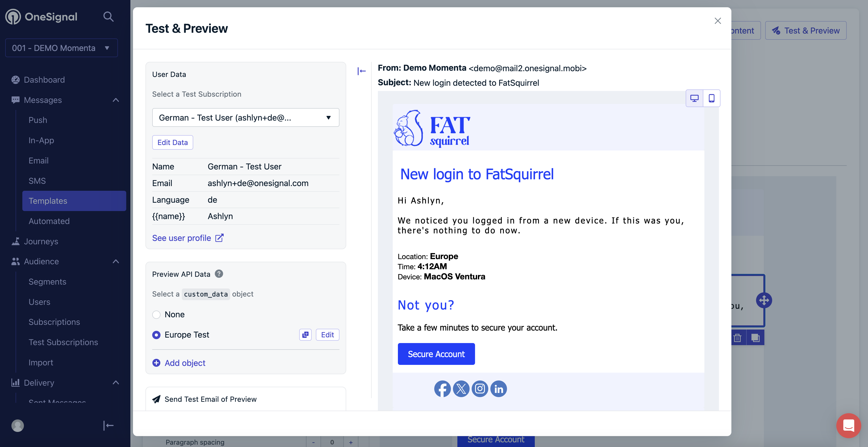Click the duplicate object icon for Europe Test
The width and height of the screenshot is (868, 447).
click(x=306, y=335)
